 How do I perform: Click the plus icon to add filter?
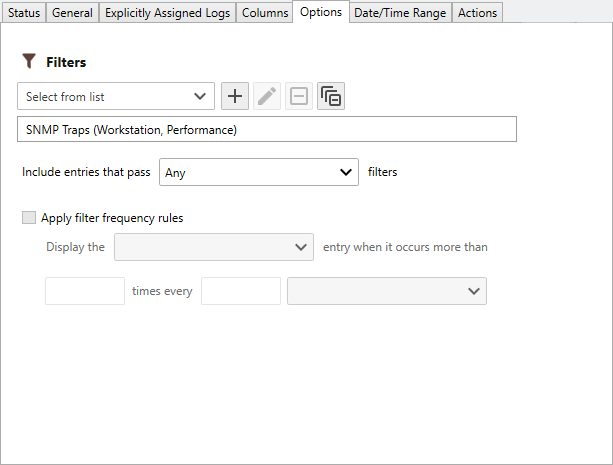235,97
